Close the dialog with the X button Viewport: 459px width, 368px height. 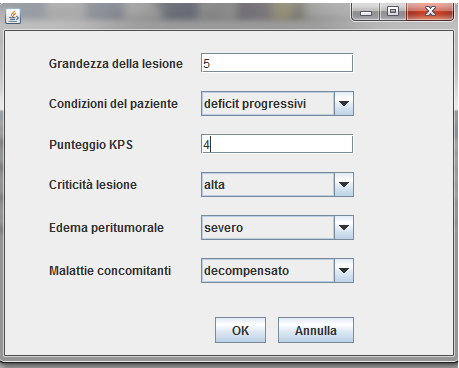click(430, 12)
